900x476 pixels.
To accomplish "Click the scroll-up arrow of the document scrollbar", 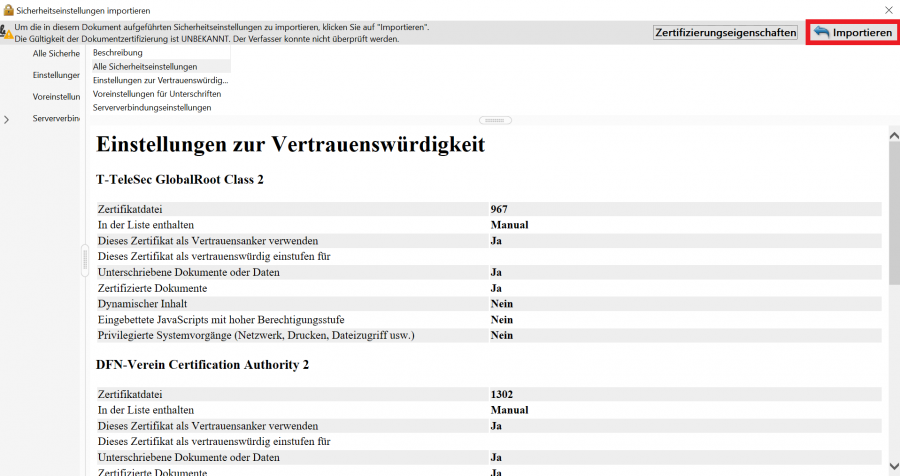I will [892, 131].
